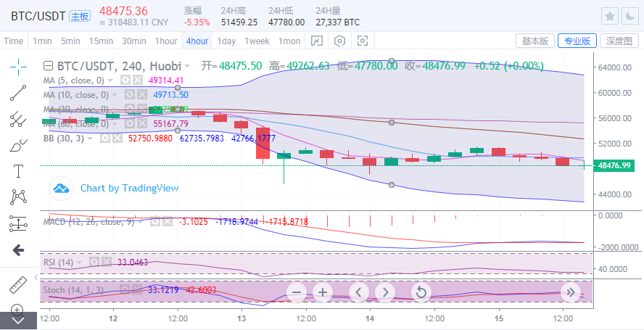644x330 pixels.
Task: Select the text annotation tool
Action: [18, 170]
